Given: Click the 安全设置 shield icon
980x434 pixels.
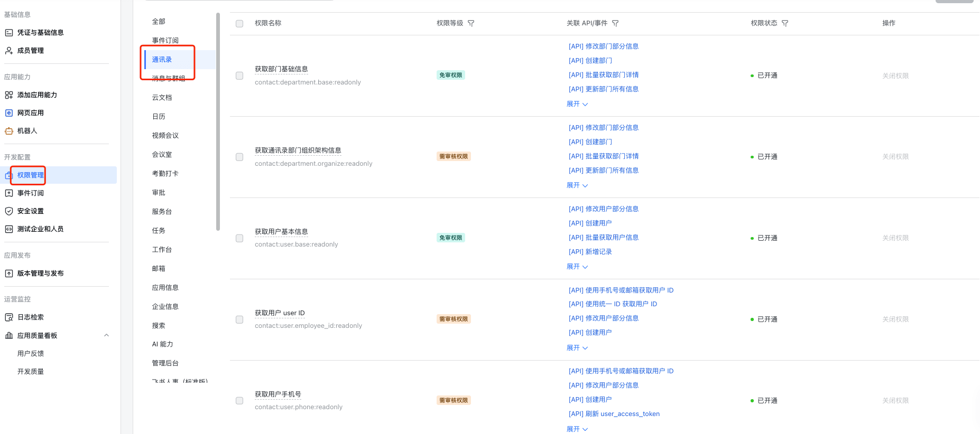Looking at the screenshot, I should (9, 211).
